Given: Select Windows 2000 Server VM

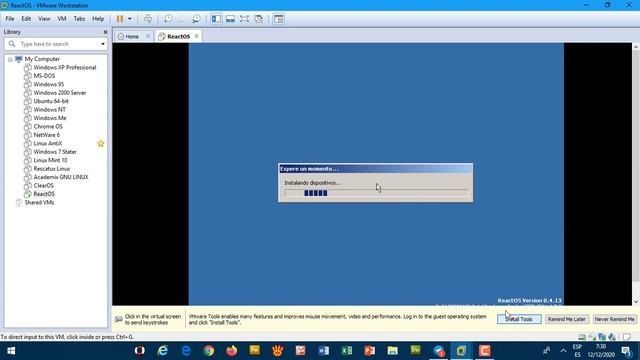Looking at the screenshot, I should pyautogui.click(x=60, y=93).
